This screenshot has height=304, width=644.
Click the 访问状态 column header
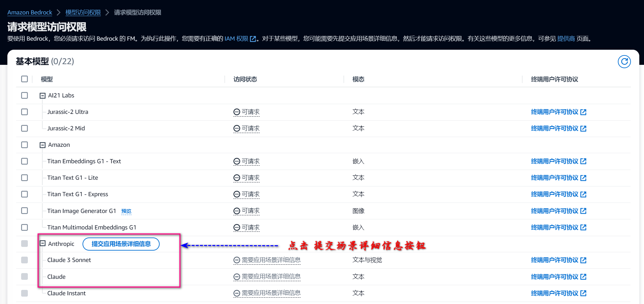(245, 79)
